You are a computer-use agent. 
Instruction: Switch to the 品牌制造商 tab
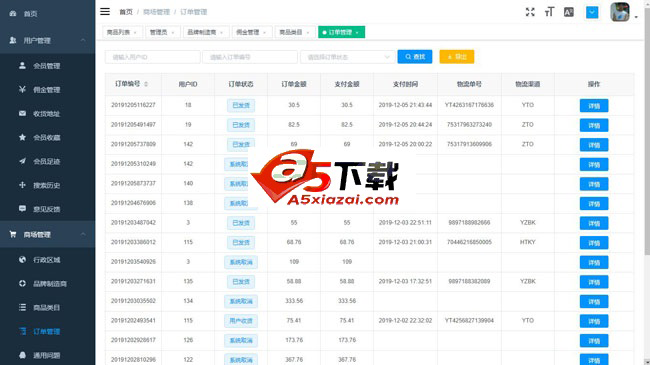tap(206, 32)
